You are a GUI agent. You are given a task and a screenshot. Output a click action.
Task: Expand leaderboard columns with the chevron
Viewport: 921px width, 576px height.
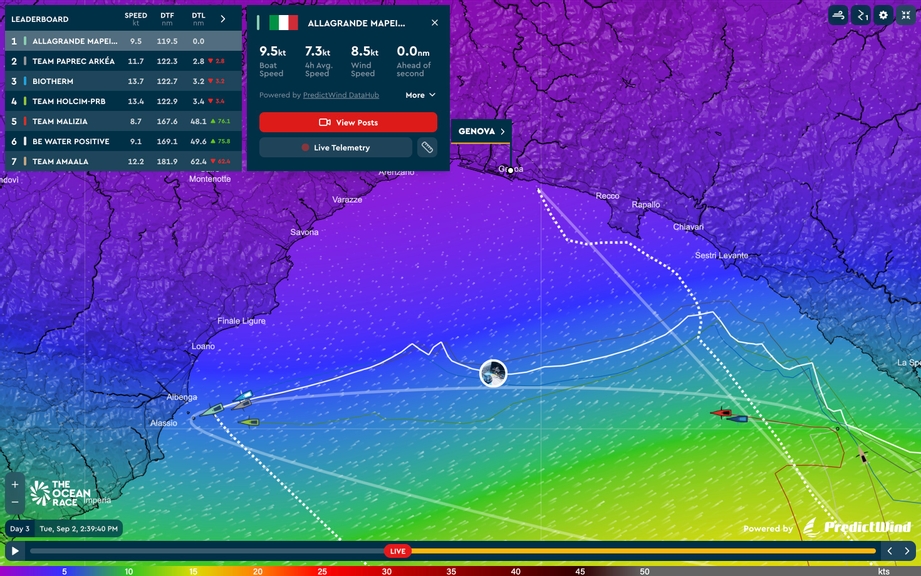click(223, 19)
